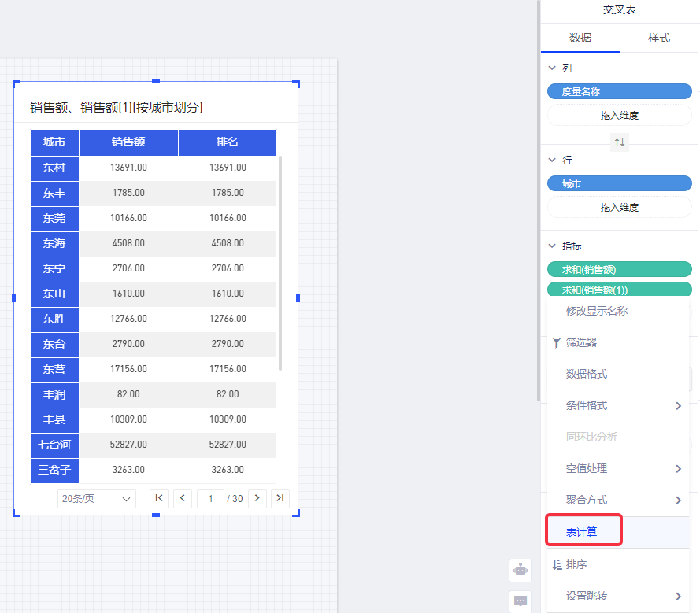Open the chat message icon
700x613 pixels.
coord(520,600)
